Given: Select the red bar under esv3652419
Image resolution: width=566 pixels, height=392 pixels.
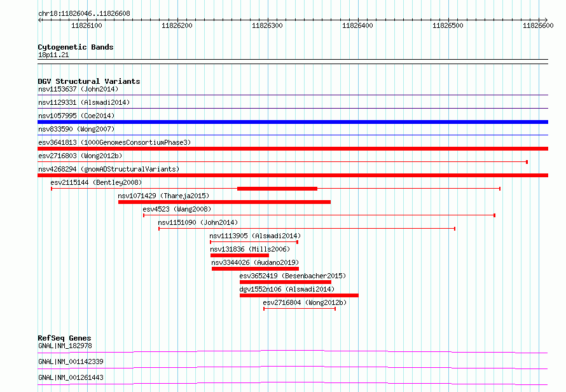Looking at the screenshot, I should coord(285,282).
